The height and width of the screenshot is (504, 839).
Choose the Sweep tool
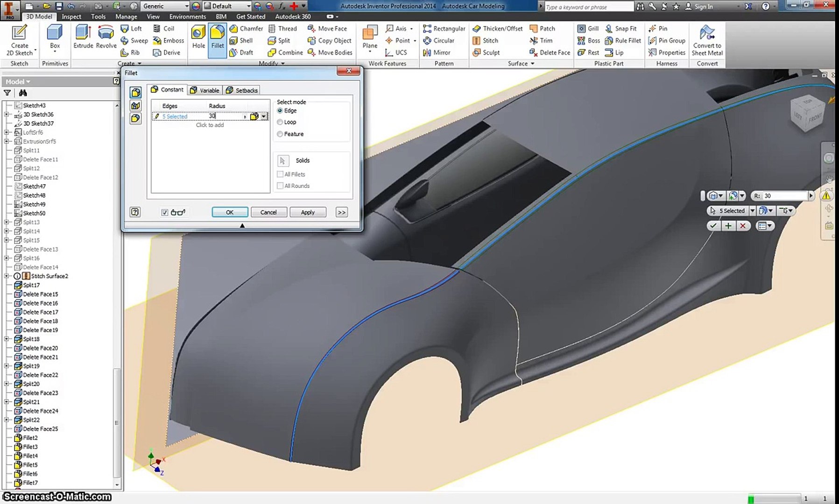134,41
